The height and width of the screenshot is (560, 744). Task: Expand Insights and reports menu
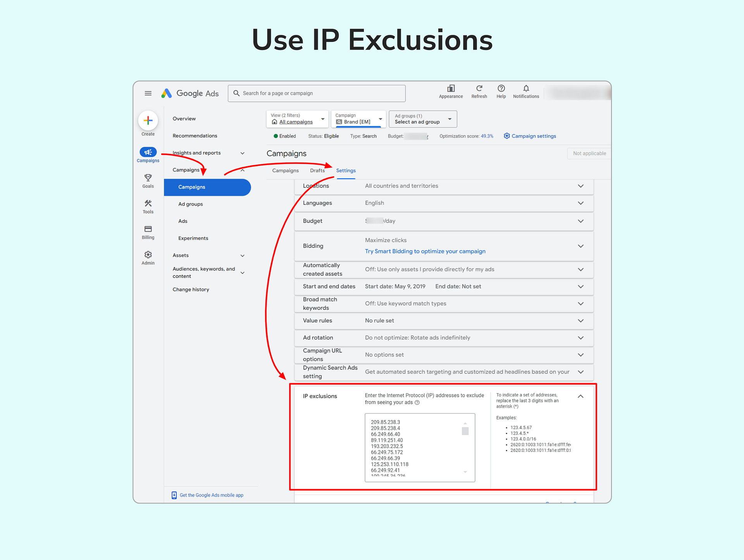click(x=243, y=153)
